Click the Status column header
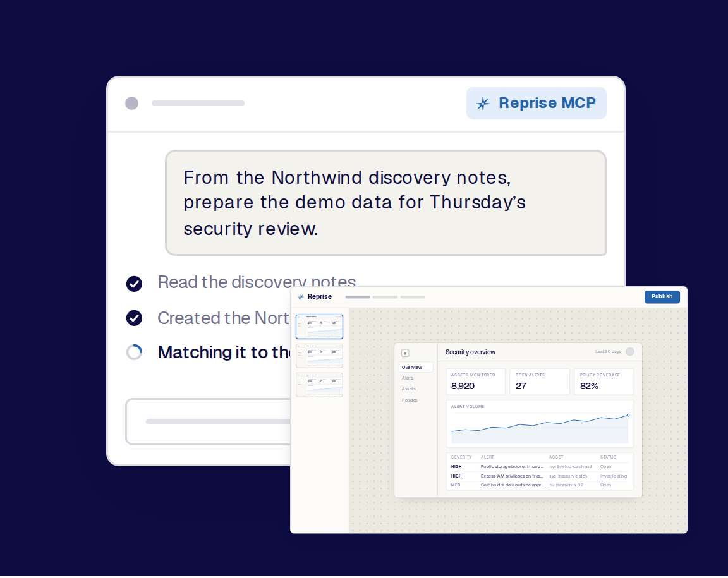 608,457
